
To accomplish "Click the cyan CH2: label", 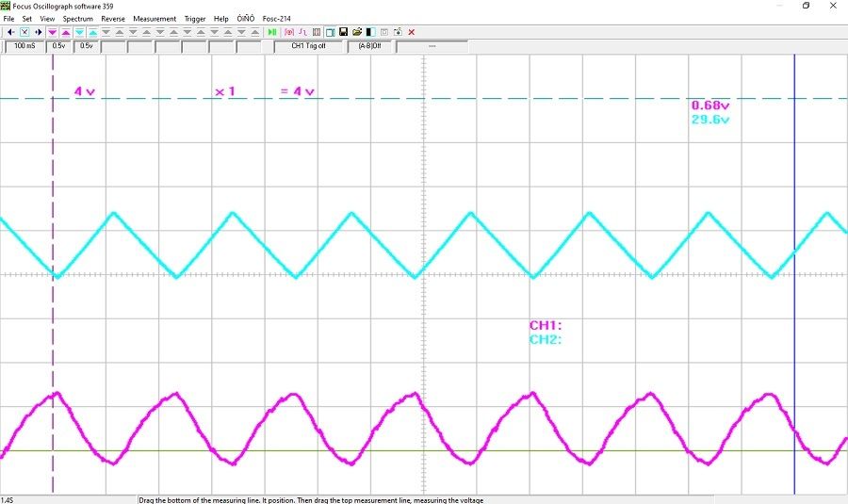I will [x=546, y=339].
